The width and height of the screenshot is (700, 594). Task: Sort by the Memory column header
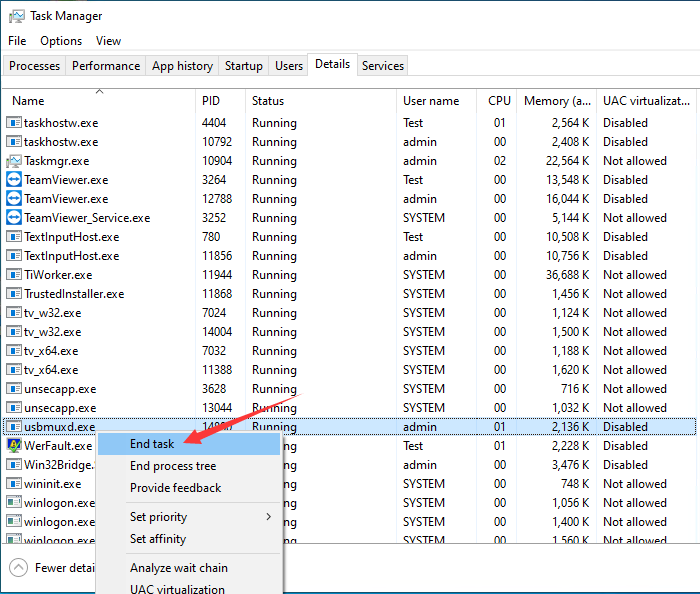pos(557,100)
